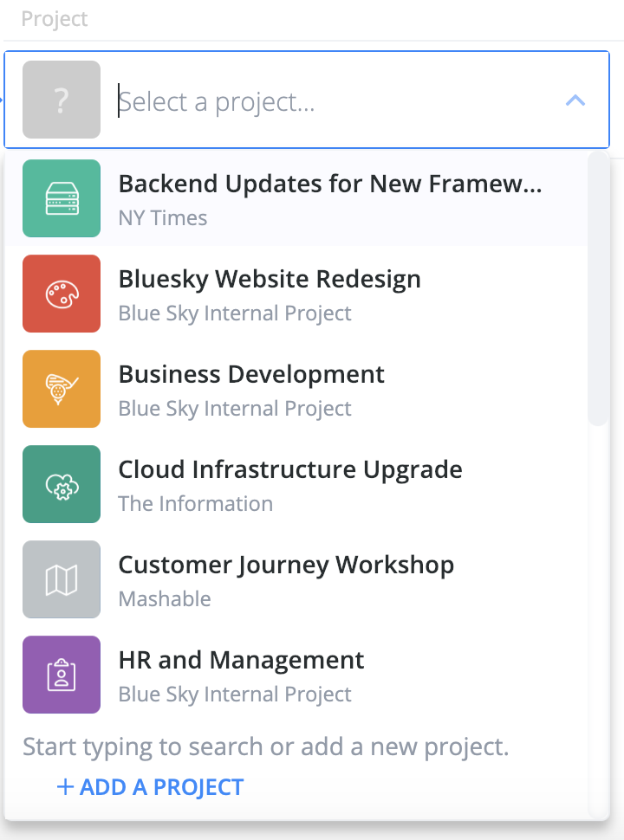Click the cloud gear icon for Cloud Infrastructure
Screen dimensions: 624x840
pos(62,484)
